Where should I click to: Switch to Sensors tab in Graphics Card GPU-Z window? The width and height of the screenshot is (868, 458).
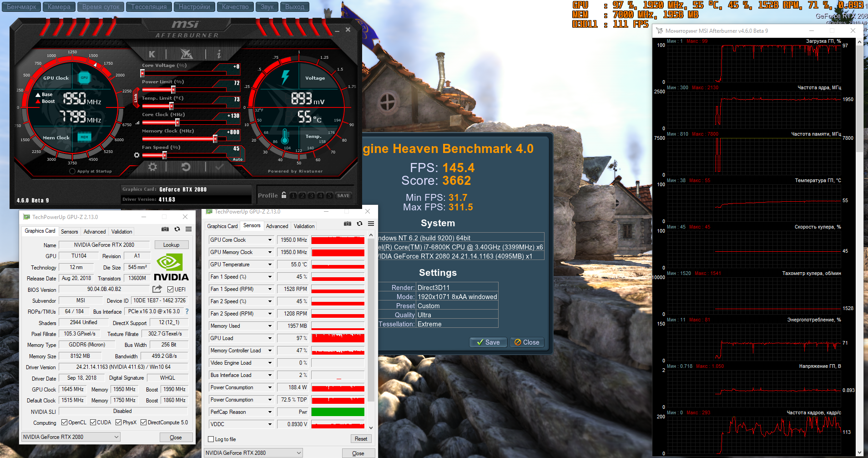[x=70, y=232]
